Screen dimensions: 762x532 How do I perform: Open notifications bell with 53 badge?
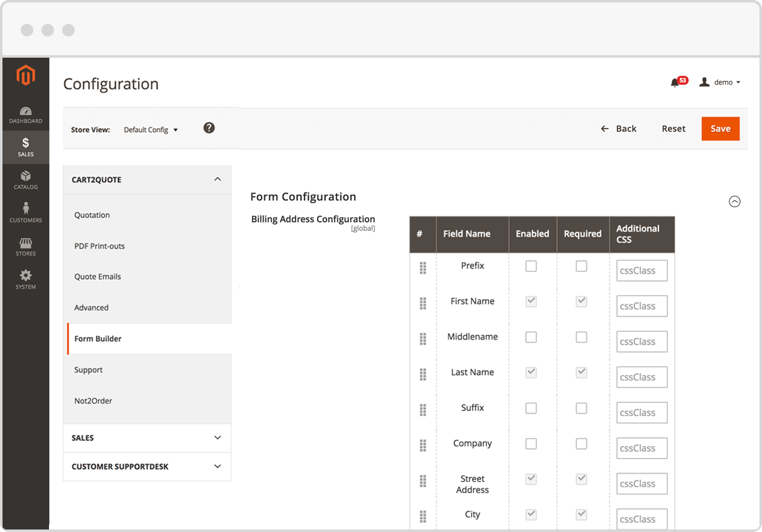pos(679,82)
